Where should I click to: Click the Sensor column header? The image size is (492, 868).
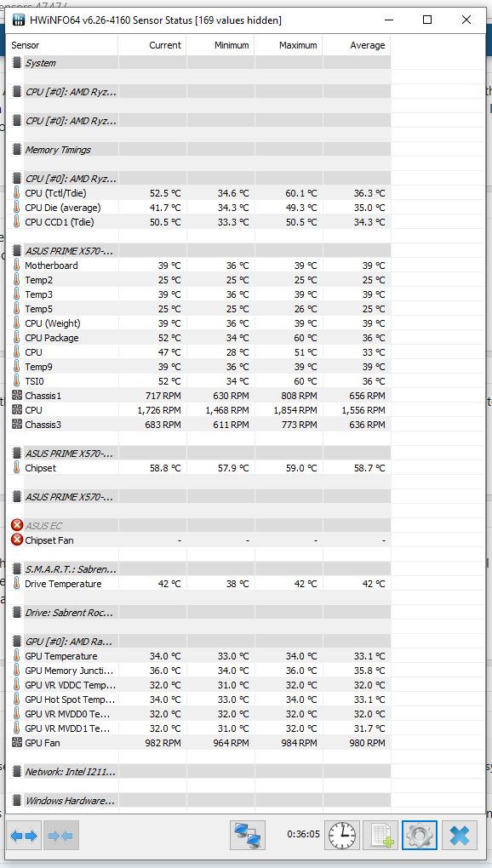click(62, 45)
